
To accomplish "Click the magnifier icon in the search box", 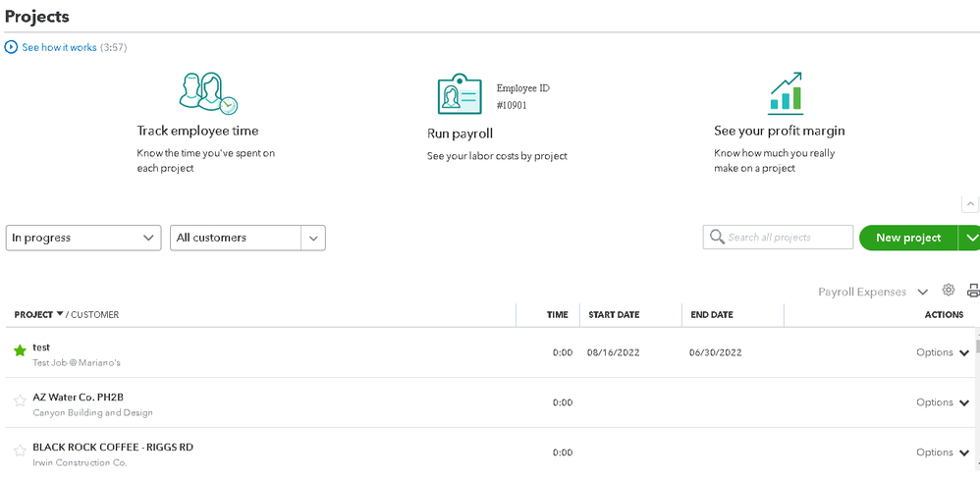I will [x=718, y=238].
